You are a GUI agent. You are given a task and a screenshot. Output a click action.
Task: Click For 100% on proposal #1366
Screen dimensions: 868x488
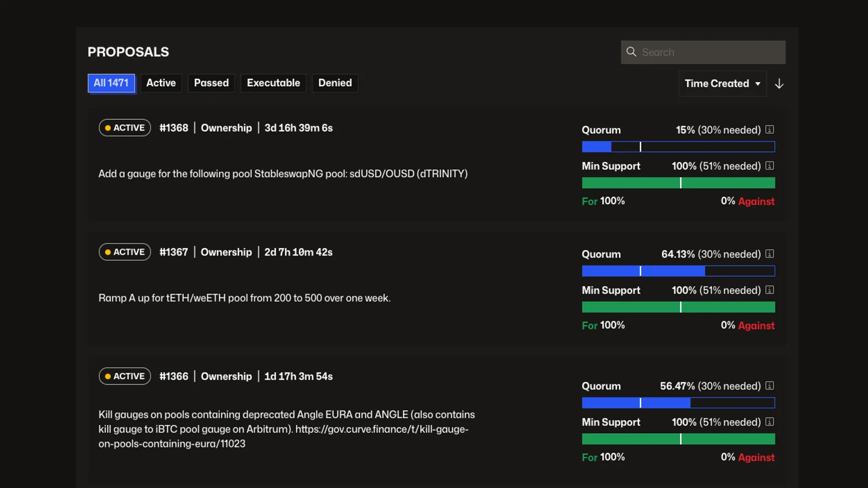[603, 457]
